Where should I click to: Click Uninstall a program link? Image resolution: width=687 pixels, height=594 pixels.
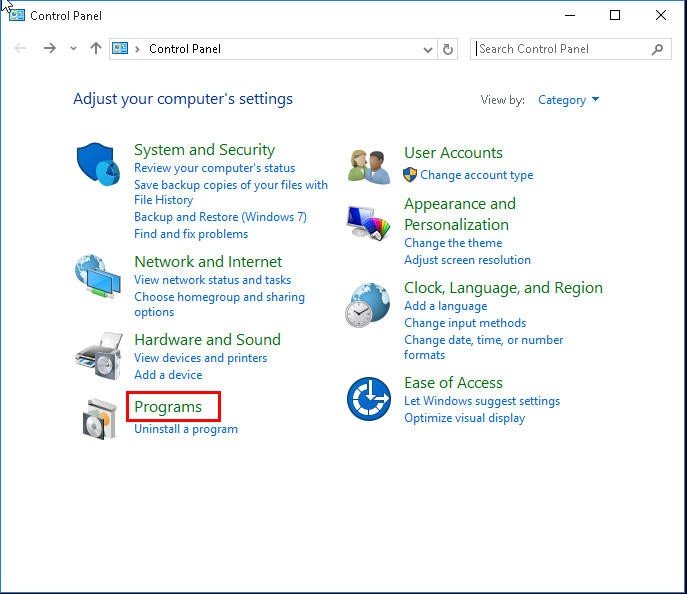186,429
